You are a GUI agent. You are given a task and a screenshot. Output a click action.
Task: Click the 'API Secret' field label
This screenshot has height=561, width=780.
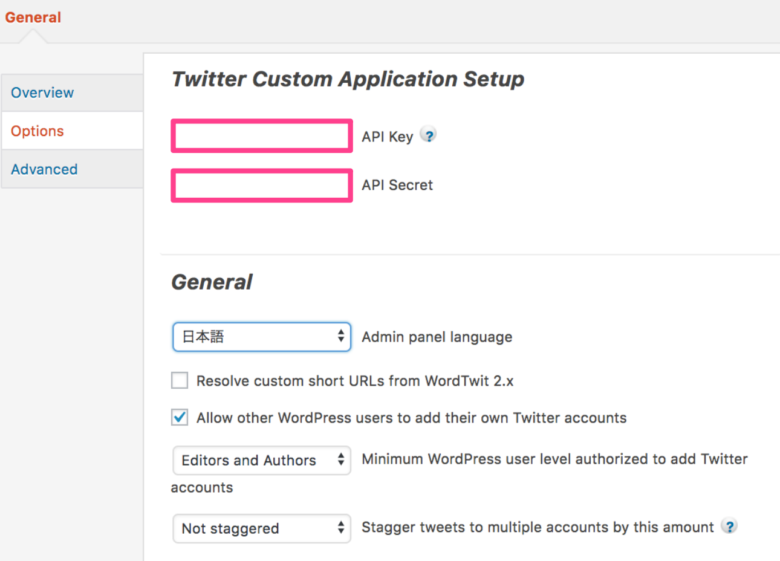tap(397, 185)
